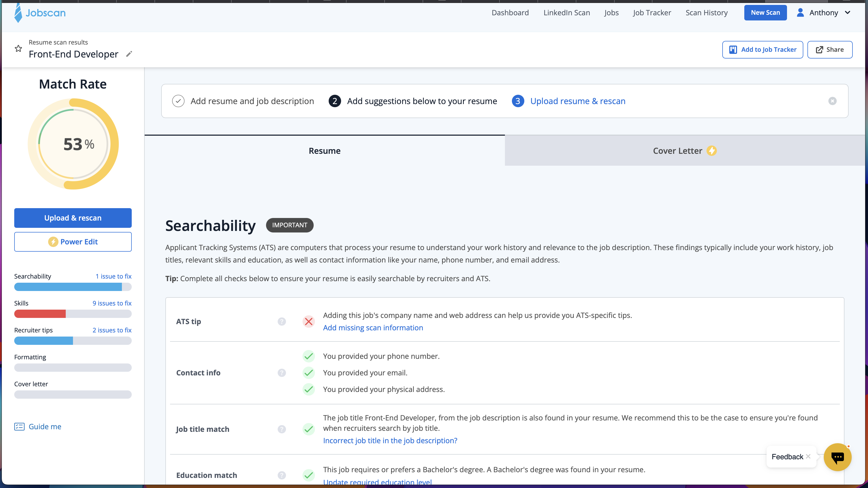
Task: Click the completed step checkmark circle
Action: [178, 101]
